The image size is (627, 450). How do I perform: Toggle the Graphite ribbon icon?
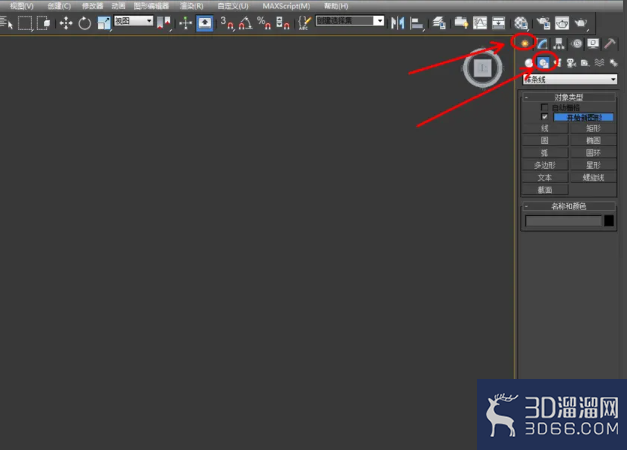pyautogui.click(x=461, y=23)
